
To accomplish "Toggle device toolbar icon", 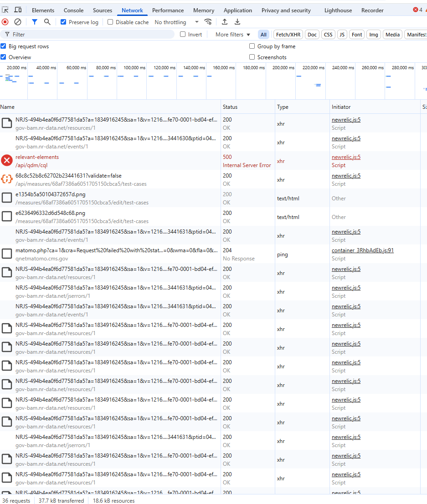I will click(x=18, y=10).
